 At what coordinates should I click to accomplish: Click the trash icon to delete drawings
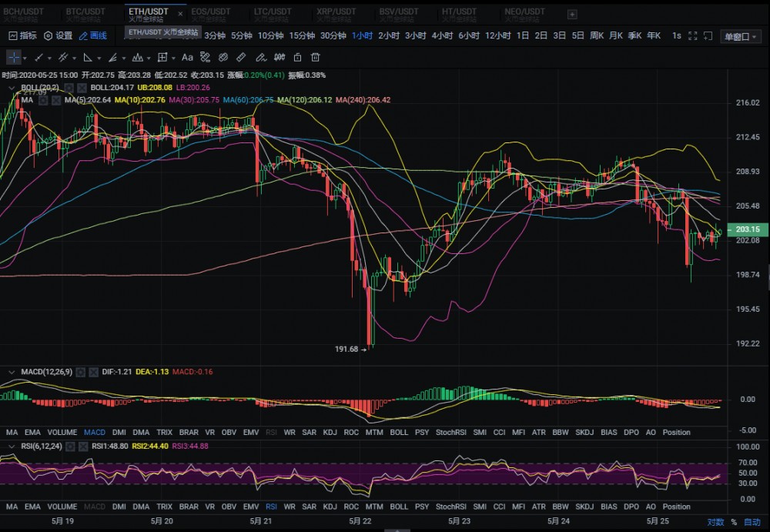tap(316, 57)
